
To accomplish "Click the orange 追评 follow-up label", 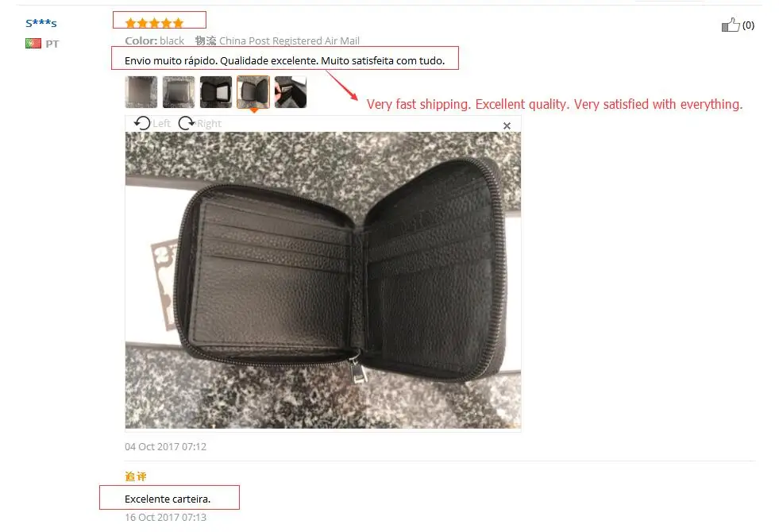I will pyautogui.click(x=136, y=476).
